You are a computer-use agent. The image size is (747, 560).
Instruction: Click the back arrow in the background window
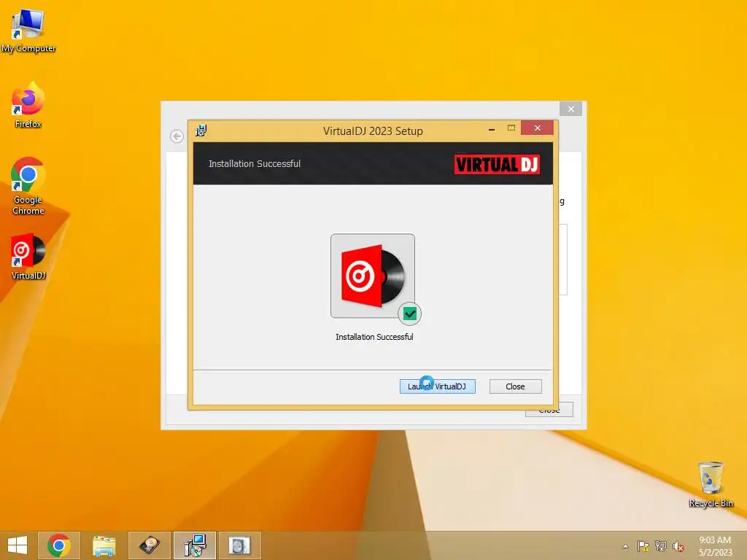pos(177,136)
